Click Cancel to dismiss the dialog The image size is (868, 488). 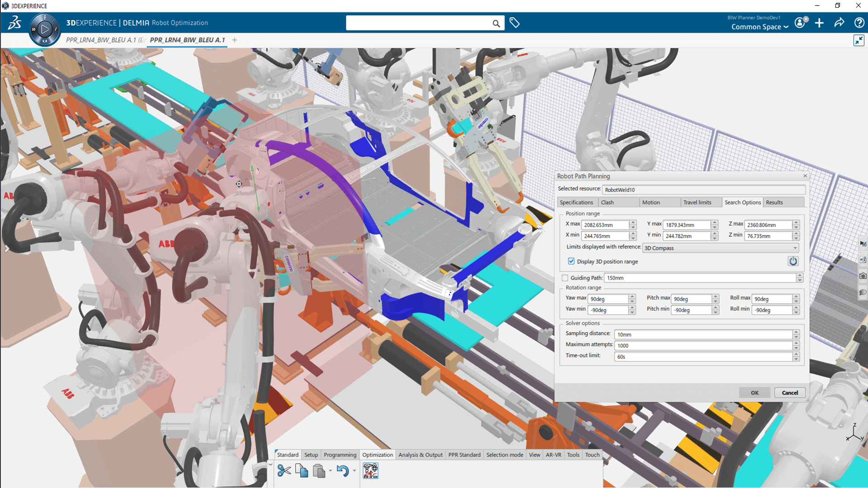click(790, 392)
